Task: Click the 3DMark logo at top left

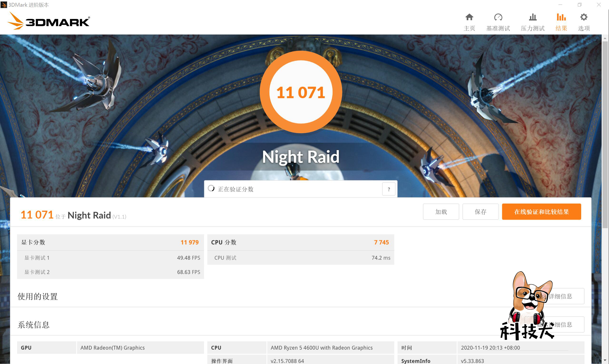Action: pos(49,22)
